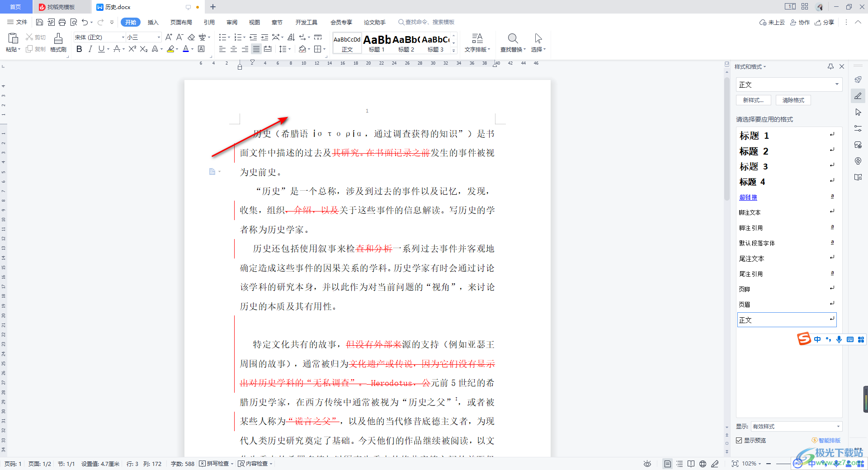This screenshot has height=470, width=868.
Task: Expand the line spacing dropdown
Action: click(x=290, y=49)
